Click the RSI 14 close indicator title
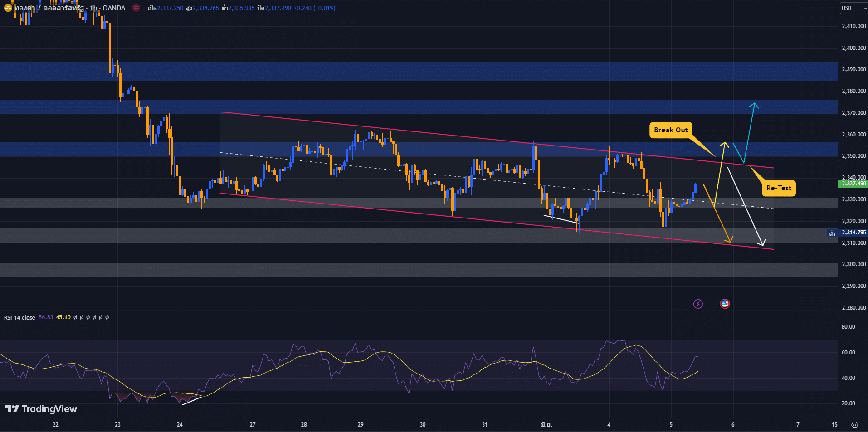 20,317
